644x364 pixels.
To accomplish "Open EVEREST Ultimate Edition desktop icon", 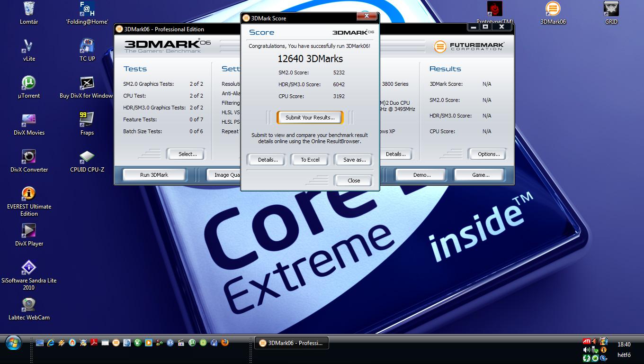I will [x=29, y=201].
